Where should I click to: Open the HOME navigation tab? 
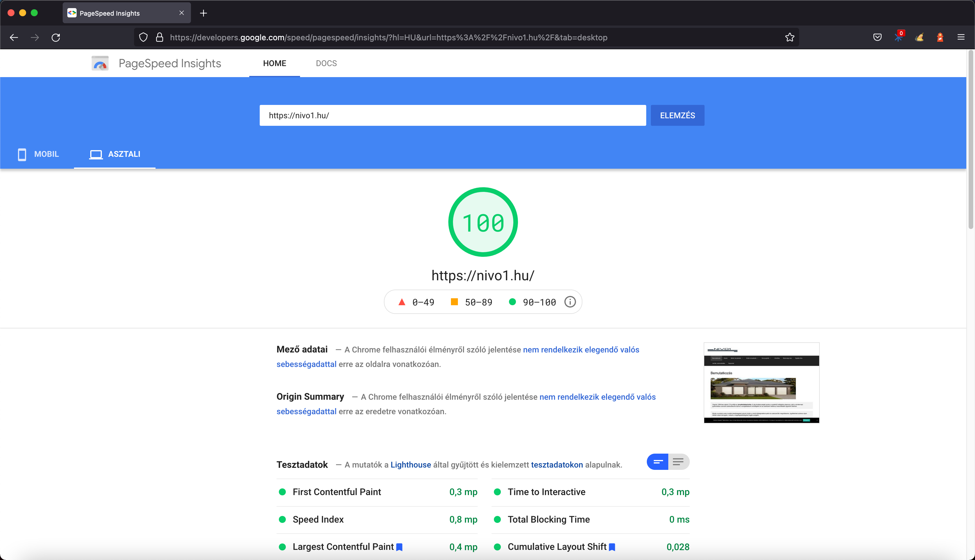(275, 63)
